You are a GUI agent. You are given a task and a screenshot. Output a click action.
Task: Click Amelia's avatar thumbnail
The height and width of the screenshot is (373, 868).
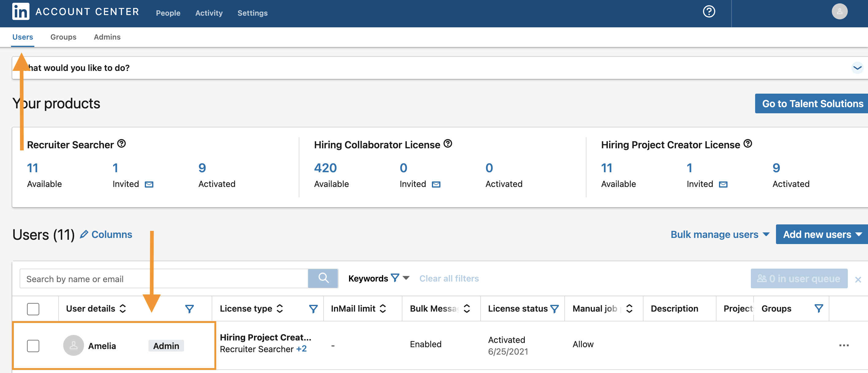click(x=73, y=345)
